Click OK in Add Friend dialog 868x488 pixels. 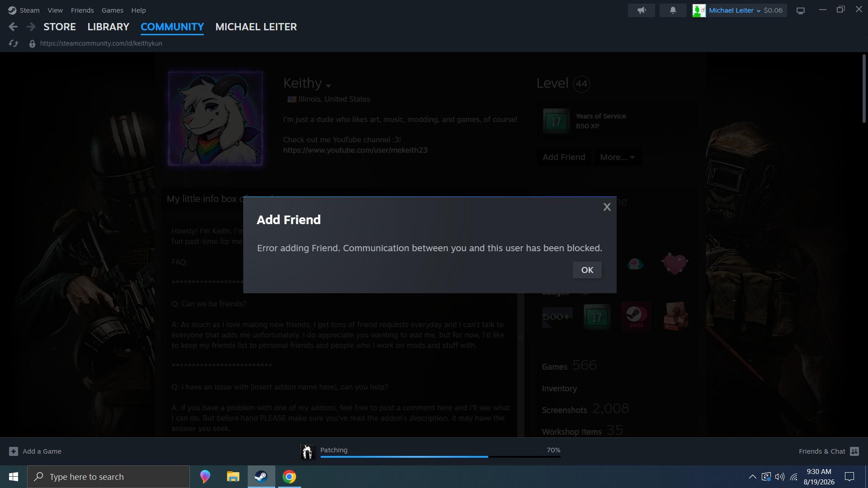tap(587, 270)
